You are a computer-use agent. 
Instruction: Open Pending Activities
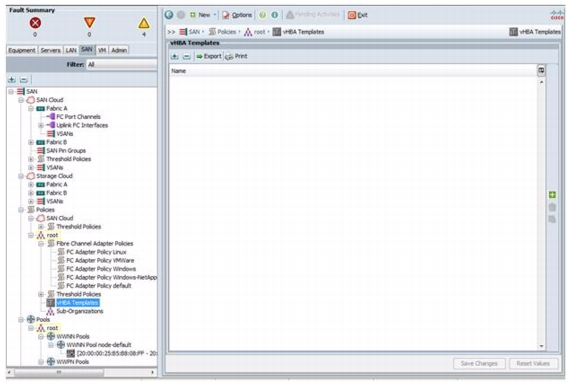(313, 15)
